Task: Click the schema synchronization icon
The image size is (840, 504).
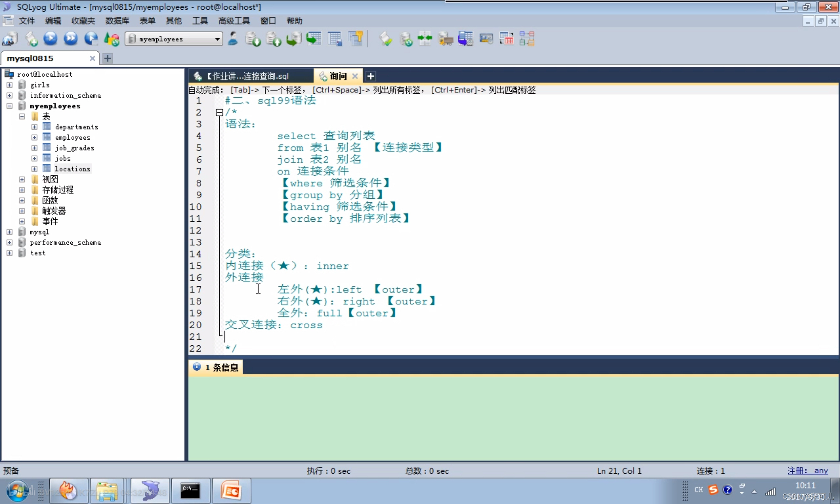Action: (x=406, y=39)
